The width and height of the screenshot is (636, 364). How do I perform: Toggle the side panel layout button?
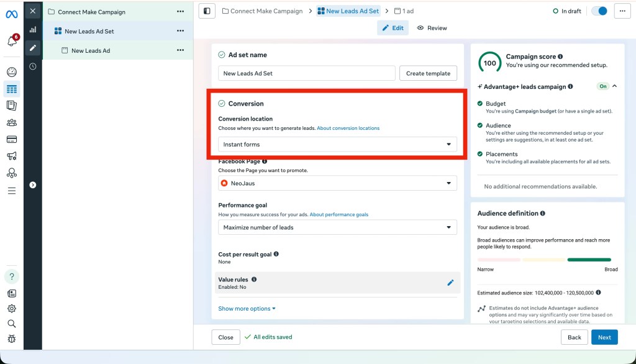(207, 11)
